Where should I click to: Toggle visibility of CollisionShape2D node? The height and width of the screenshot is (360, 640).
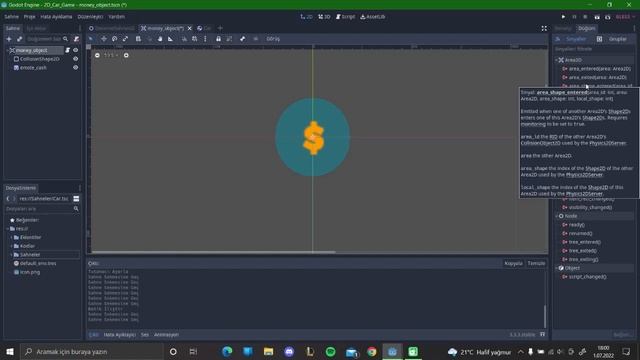point(76,59)
